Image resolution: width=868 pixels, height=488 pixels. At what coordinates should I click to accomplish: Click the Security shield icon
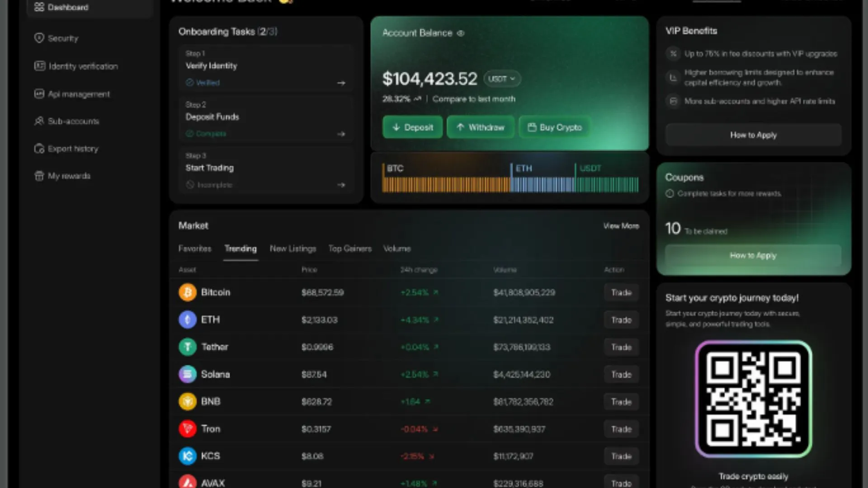point(39,38)
